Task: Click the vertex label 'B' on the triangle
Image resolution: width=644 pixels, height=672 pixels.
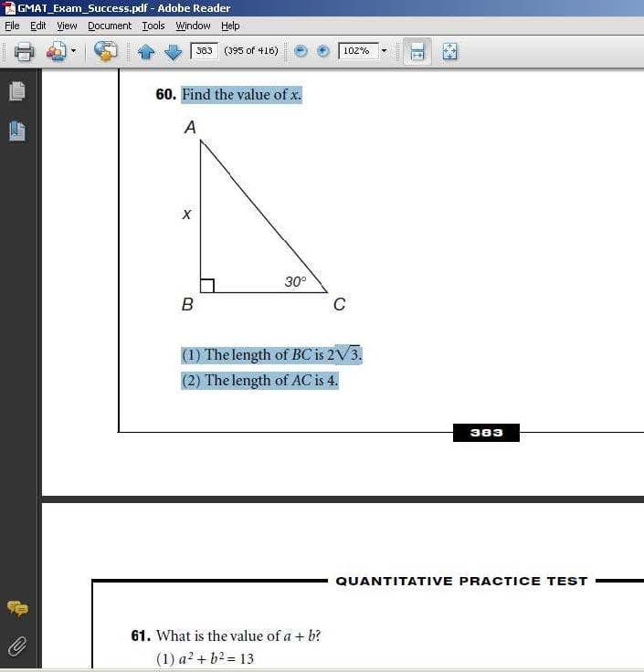Action: point(187,304)
